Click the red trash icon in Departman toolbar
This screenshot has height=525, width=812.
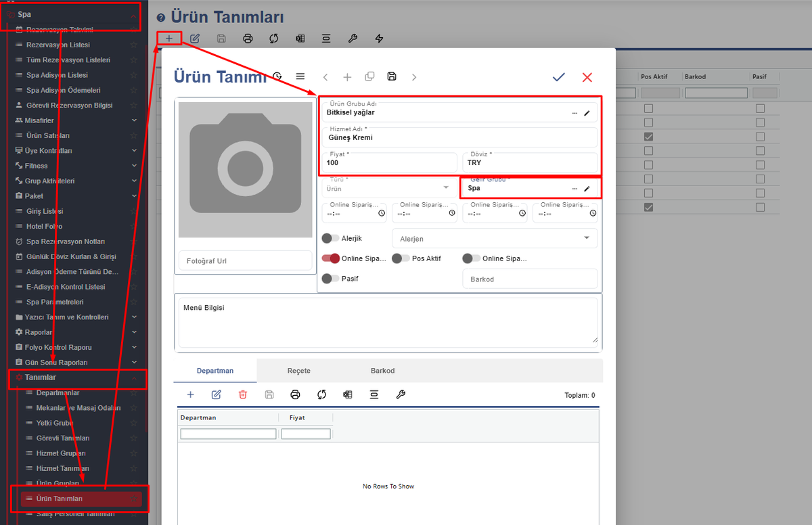coord(243,394)
